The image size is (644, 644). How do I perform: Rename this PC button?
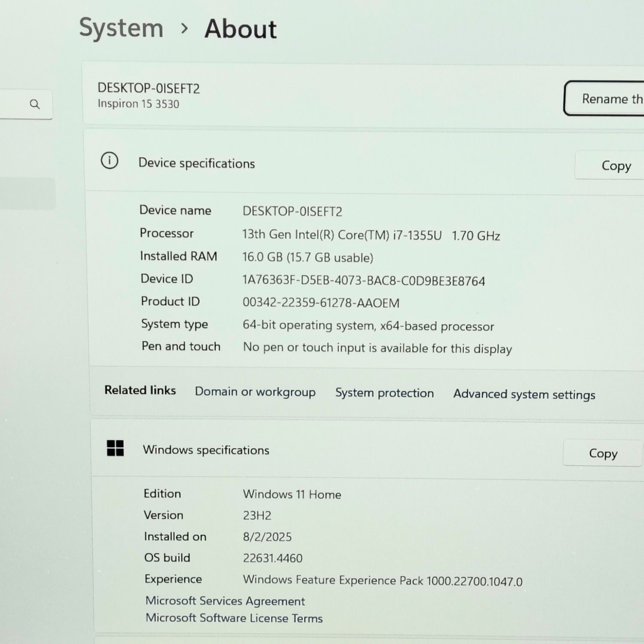click(604, 99)
